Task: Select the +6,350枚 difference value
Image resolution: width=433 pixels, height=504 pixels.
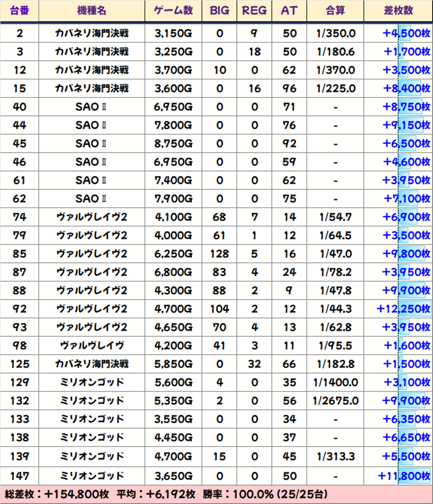Action: [x=406, y=419]
